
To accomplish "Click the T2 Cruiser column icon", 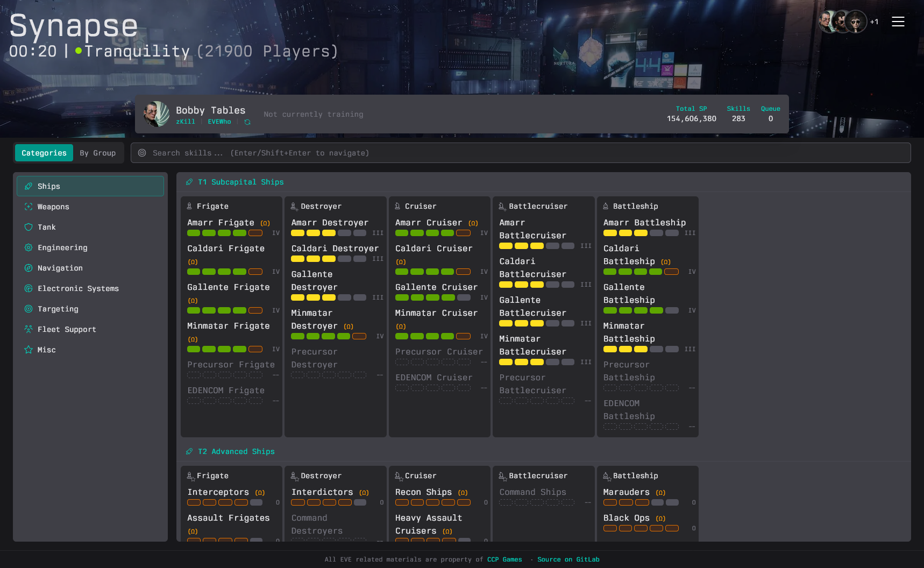I will (x=399, y=476).
